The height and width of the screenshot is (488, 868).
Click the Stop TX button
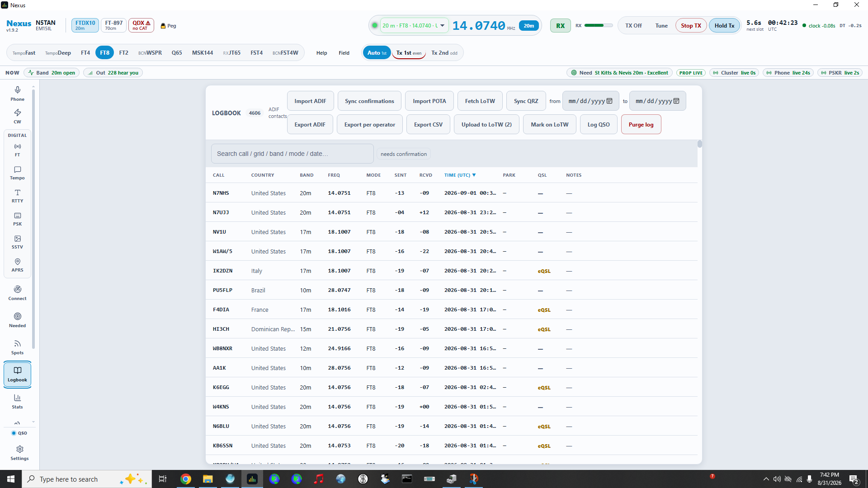691,26
